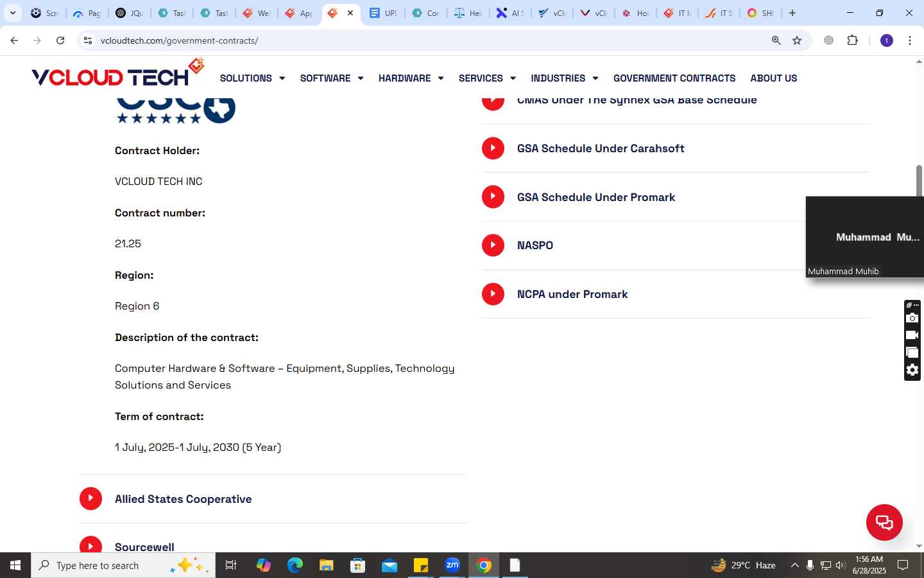Screen dimensions: 924x578
Task: Click the address bar URL field
Action: [430, 40]
